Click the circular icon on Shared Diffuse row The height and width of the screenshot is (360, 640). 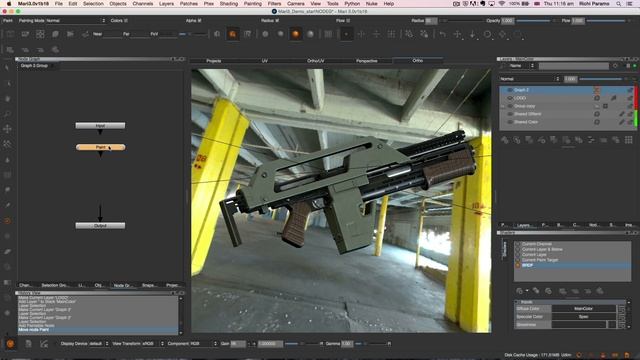(597, 114)
